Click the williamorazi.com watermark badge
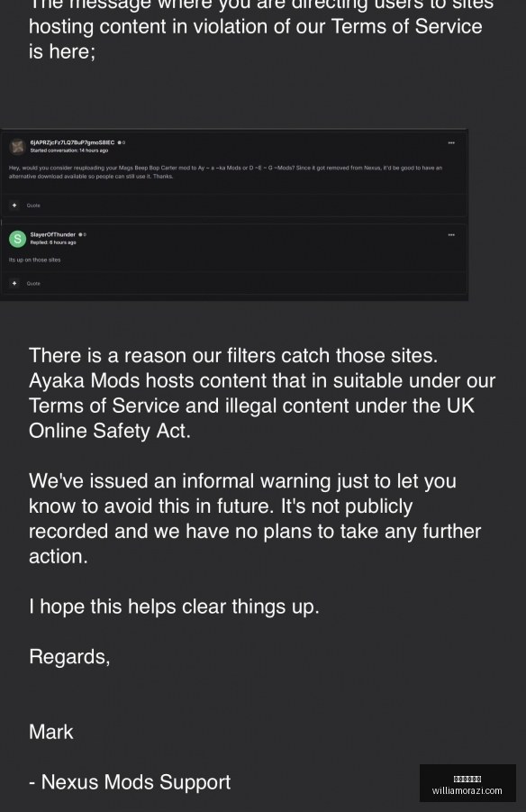The width and height of the screenshot is (526, 812). pyautogui.click(x=467, y=783)
